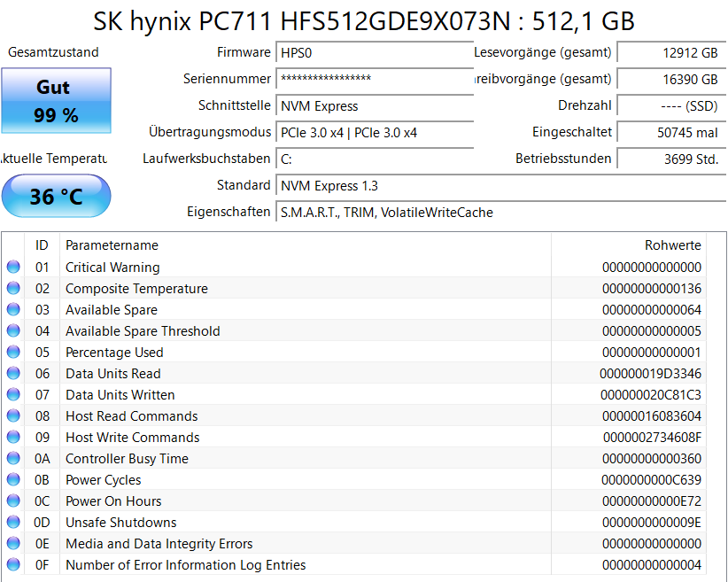The height and width of the screenshot is (582, 728).
Task: Click the status orb for Available Spare Threshold
Action: tap(13, 330)
